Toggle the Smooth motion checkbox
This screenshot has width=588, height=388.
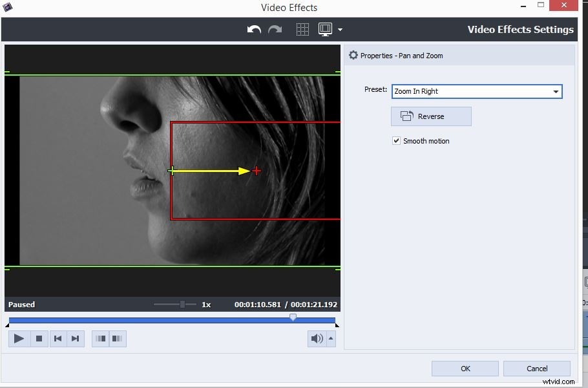click(396, 140)
